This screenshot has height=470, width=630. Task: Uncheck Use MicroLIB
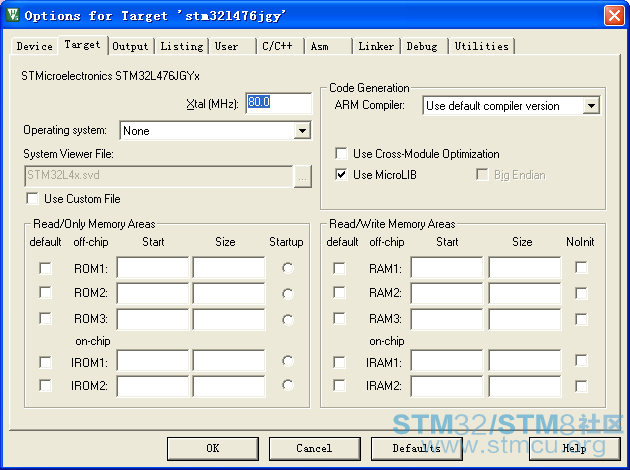tap(341, 175)
